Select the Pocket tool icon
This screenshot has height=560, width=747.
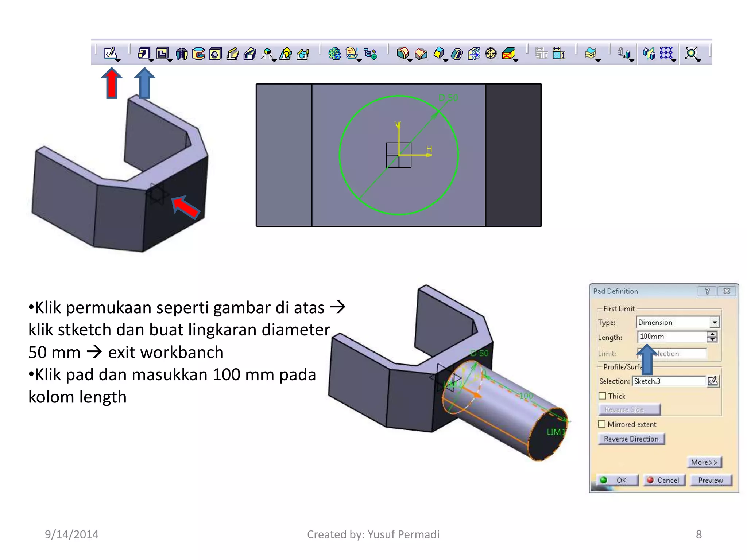[162, 53]
